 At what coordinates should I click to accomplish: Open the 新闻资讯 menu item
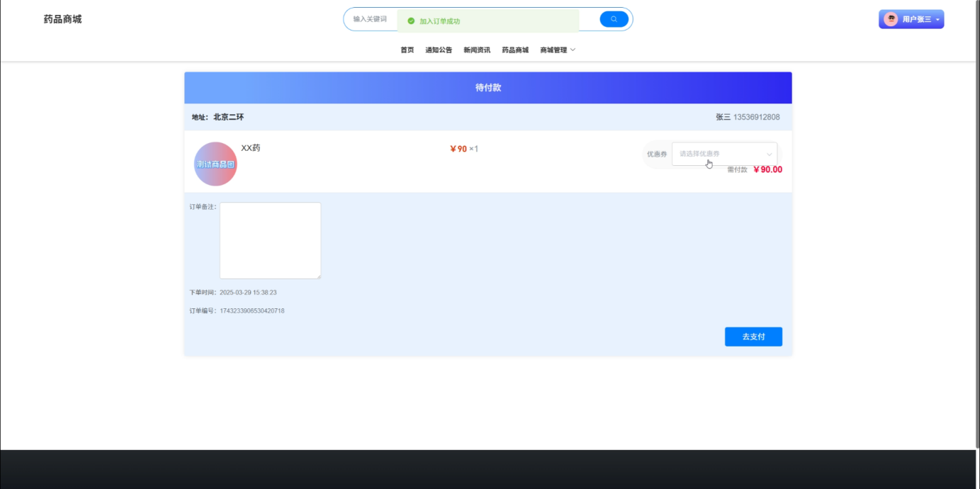477,50
